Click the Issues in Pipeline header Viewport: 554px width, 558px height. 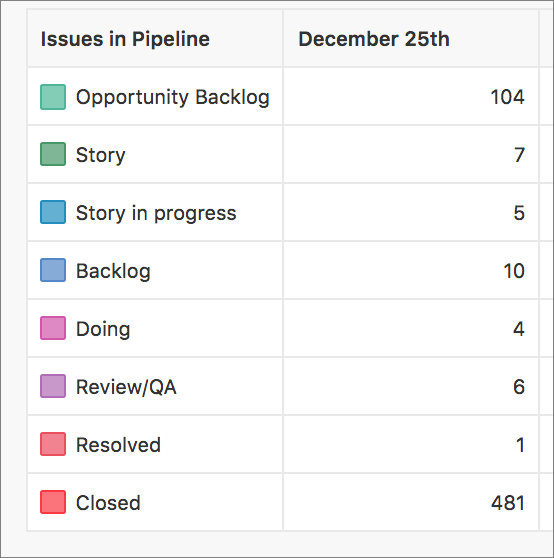[125, 39]
